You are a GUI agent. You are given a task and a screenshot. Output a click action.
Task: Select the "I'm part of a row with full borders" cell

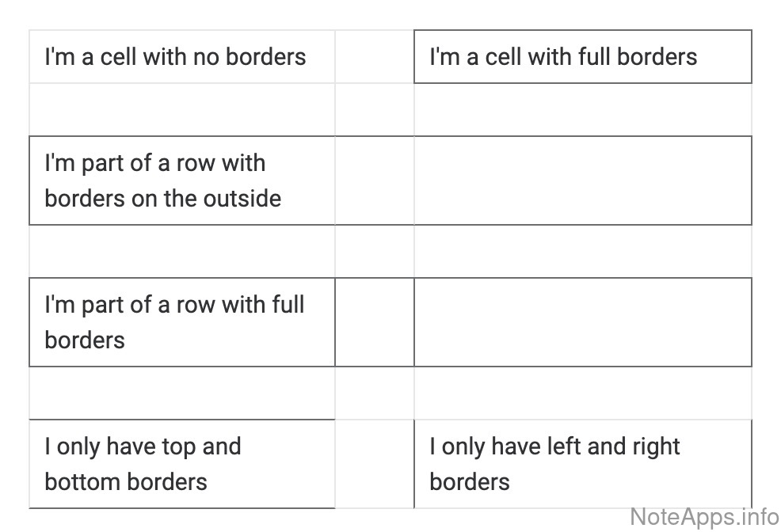(x=182, y=322)
